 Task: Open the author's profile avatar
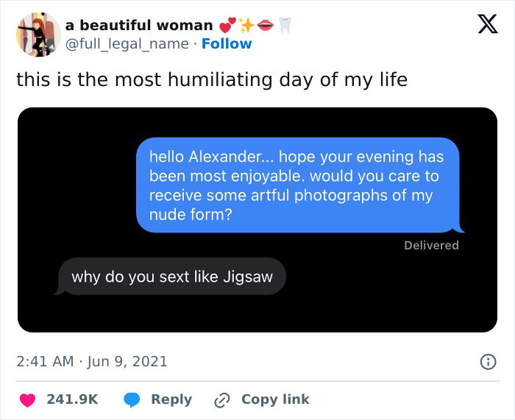tap(36, 34)
